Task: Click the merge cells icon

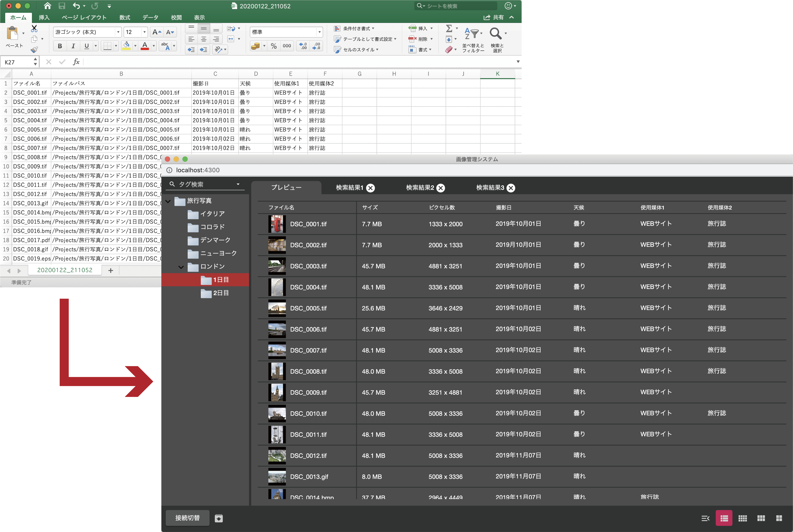Action: [x=231, y=39]
